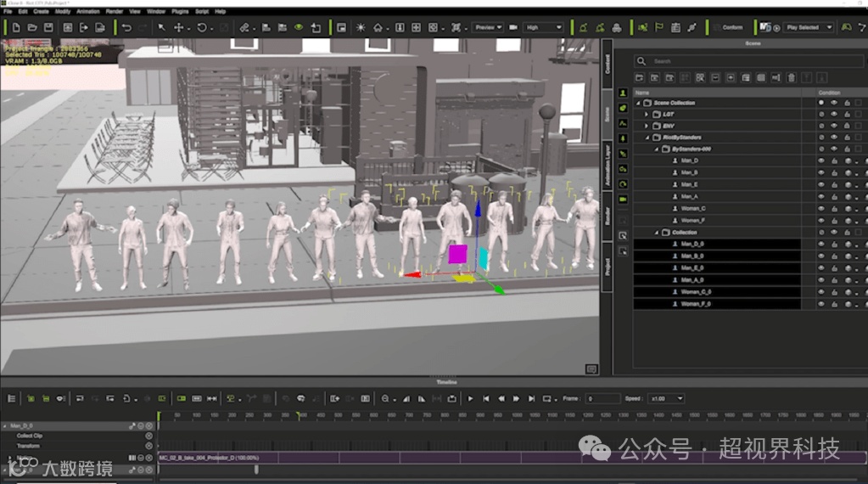
Task: Collapse the ByStanders-000 tree folder
Action: coord(656,149)
